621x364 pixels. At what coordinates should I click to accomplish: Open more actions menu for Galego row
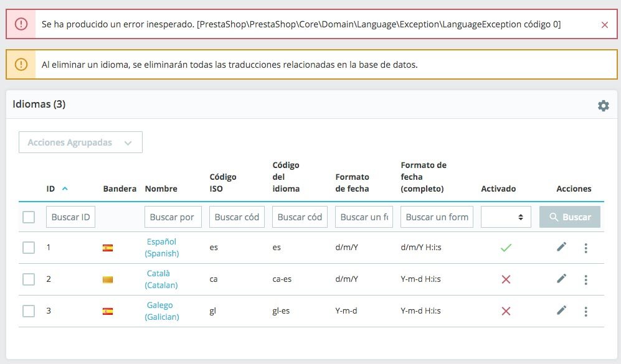[585, 311]
